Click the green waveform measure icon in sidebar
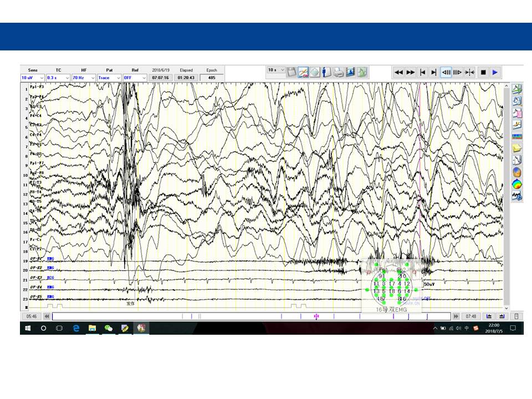Screen dimensions: 532x399 click(516, 89)
